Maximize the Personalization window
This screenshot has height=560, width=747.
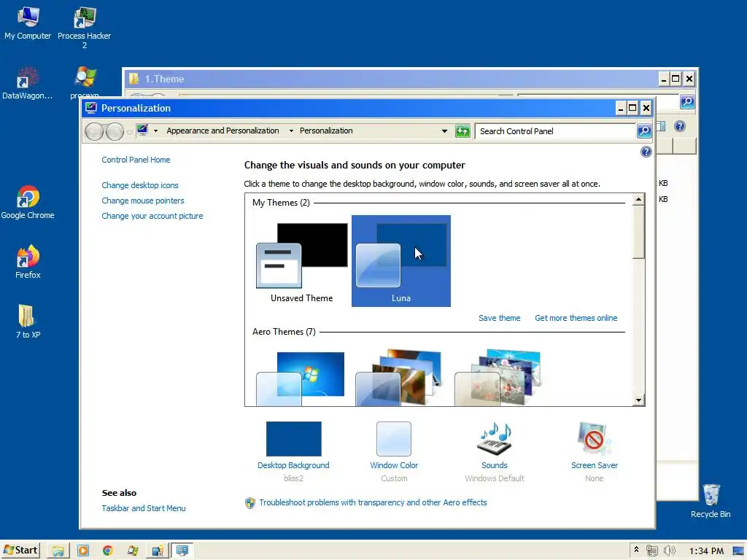pyautogui.click(x=632, y=108)
